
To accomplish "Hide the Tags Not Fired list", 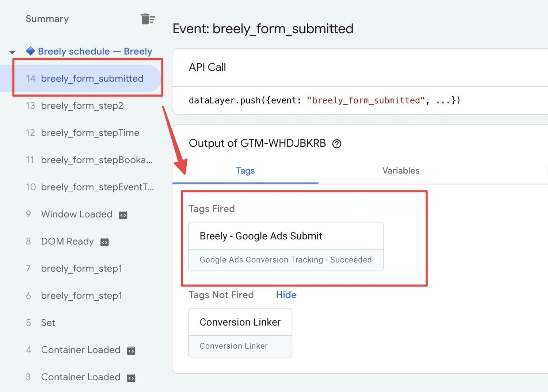I will [286, 295].
